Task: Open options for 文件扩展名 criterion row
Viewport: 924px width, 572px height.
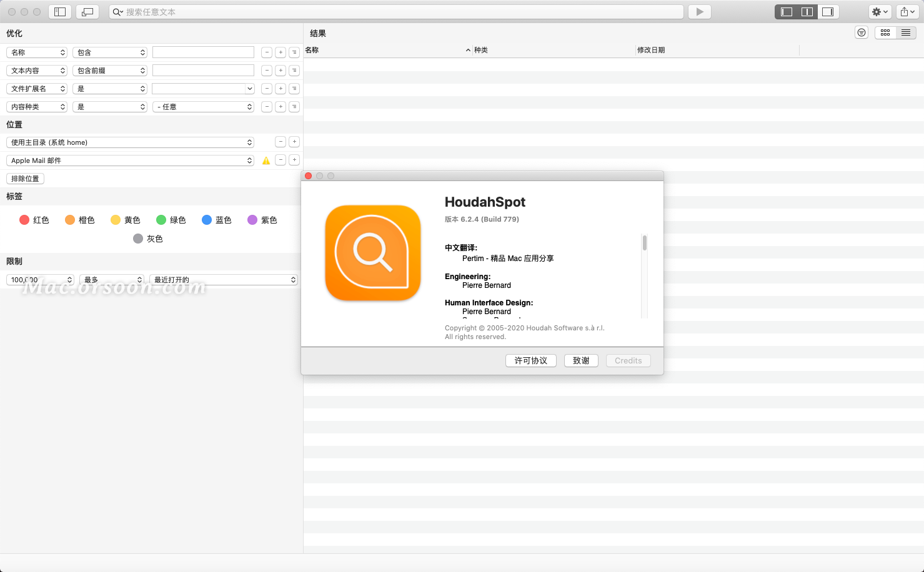Action: pyautogui.click(x=294, y=89)
